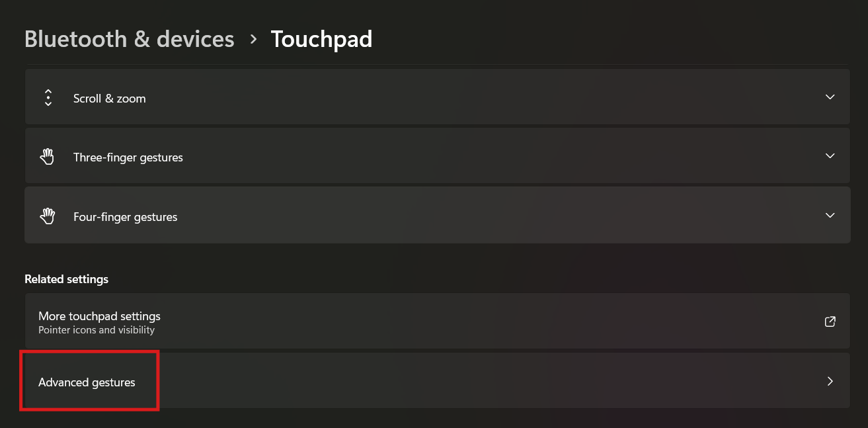Select the Advanced gestures highlighted label
The height and width of the screenshot is (428, 868).
click(x=87, y=382)
